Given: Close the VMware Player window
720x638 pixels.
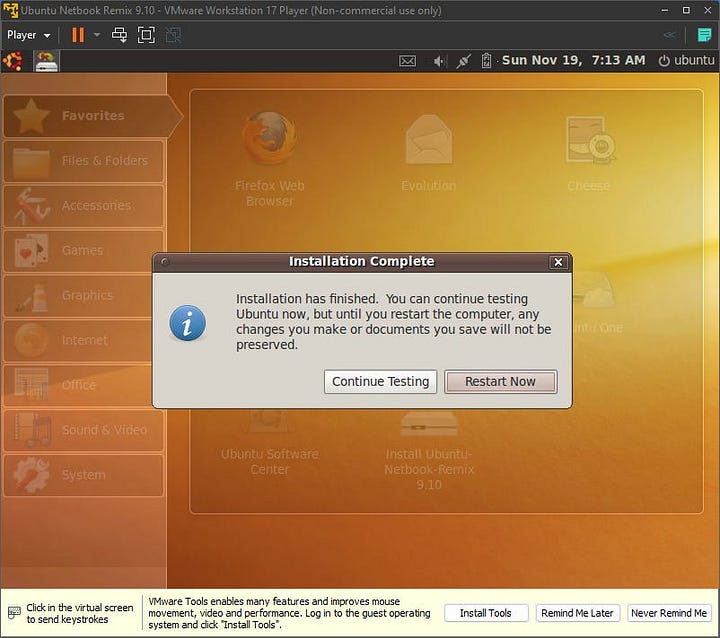Looking at the screenshot, I should click(x=708, y=10).
